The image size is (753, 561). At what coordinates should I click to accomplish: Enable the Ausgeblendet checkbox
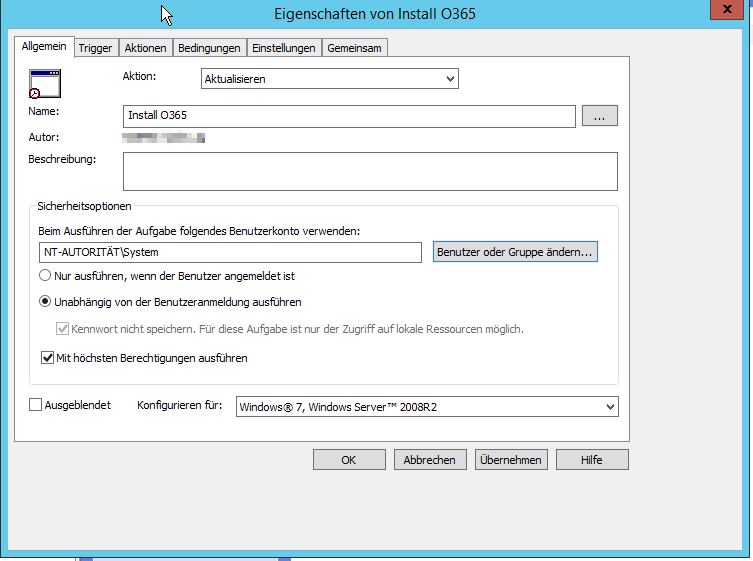(36, 405)
